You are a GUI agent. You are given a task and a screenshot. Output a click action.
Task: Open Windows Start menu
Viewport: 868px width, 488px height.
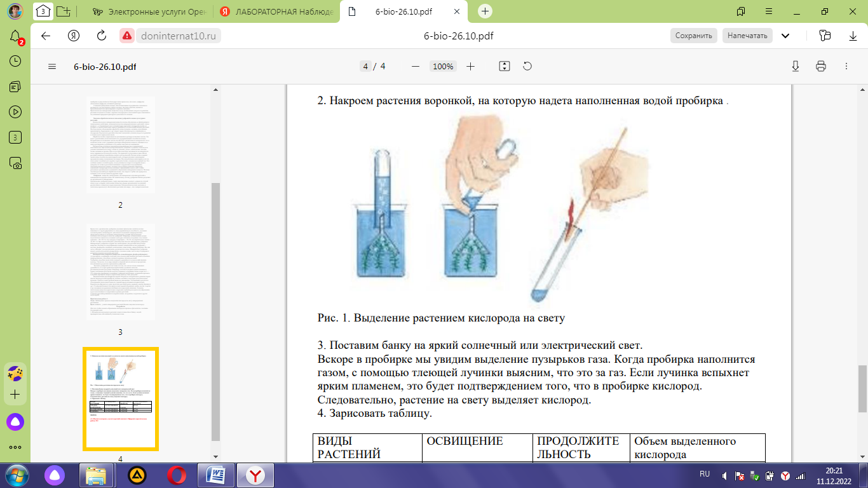(x=16, y=475)
